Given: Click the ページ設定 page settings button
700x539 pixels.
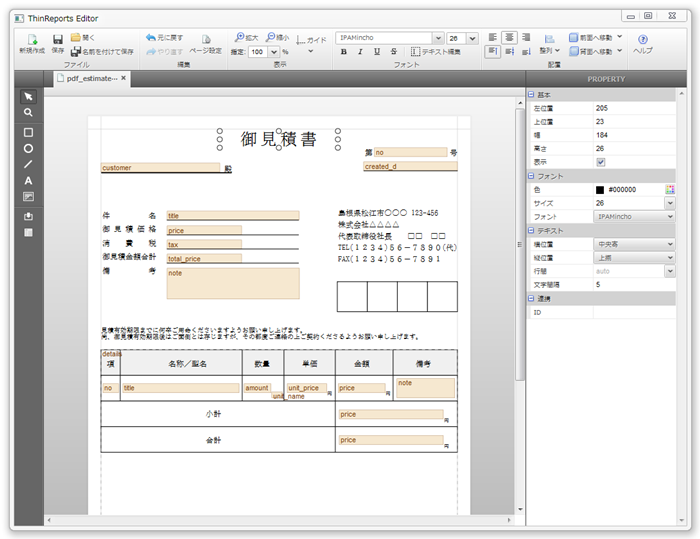Looking at the screenshot, I should (x=205, y=44).
